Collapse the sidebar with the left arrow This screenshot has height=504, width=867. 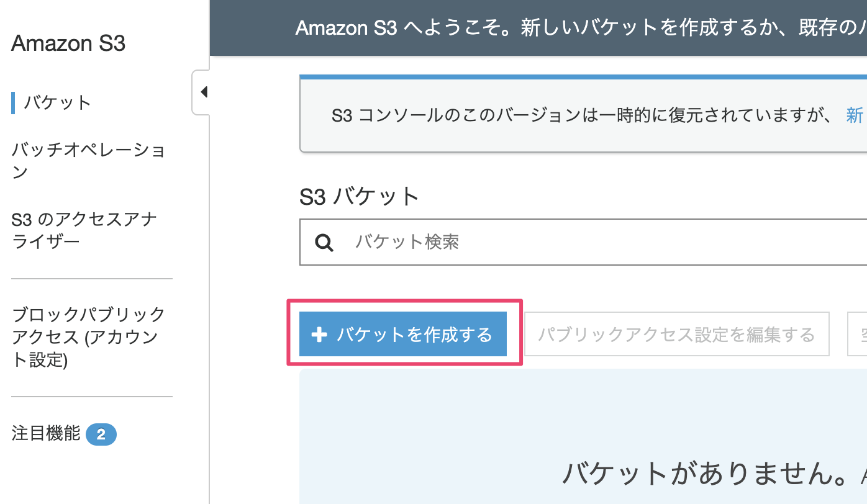coord(202,92)
